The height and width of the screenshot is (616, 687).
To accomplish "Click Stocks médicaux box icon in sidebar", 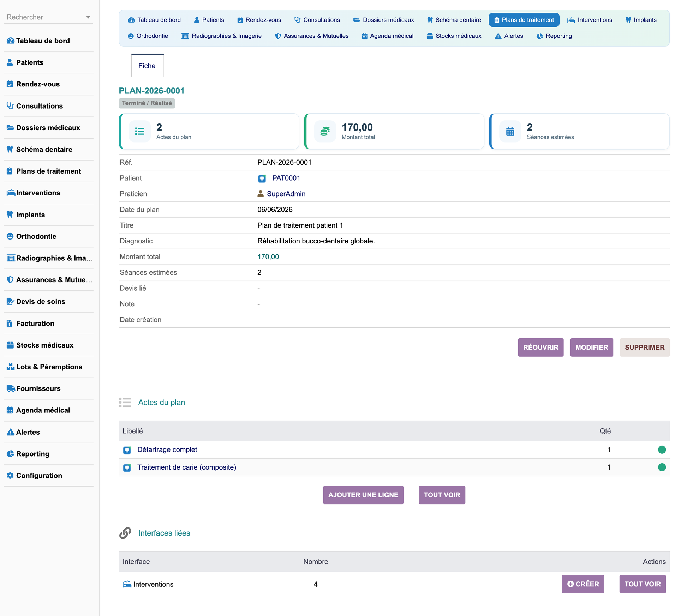I will (10, 345).
